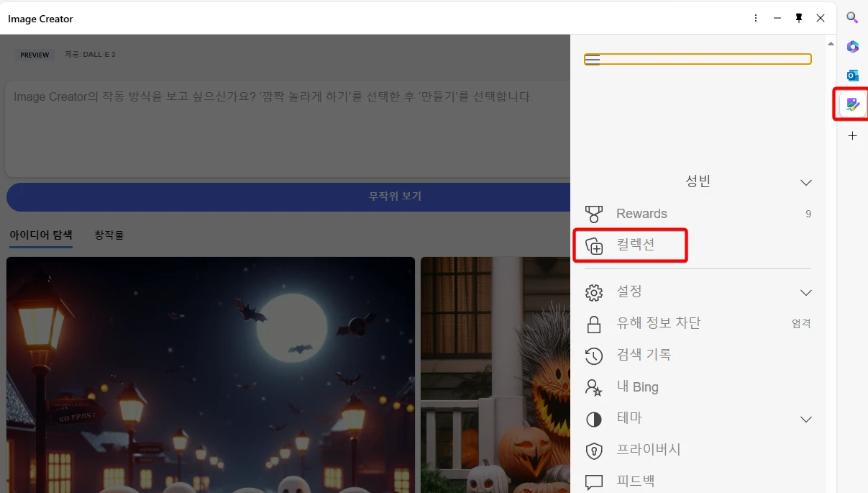This screenshot has width=868, height=493.
Task: Open Outlook from the Edge sidebar
Action: coord(851,75)
